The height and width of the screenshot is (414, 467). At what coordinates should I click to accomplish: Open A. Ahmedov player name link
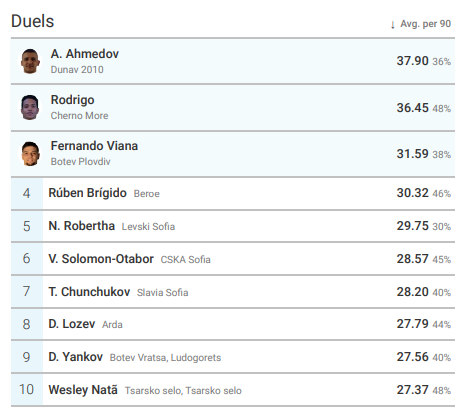click(x=85, y=54)
